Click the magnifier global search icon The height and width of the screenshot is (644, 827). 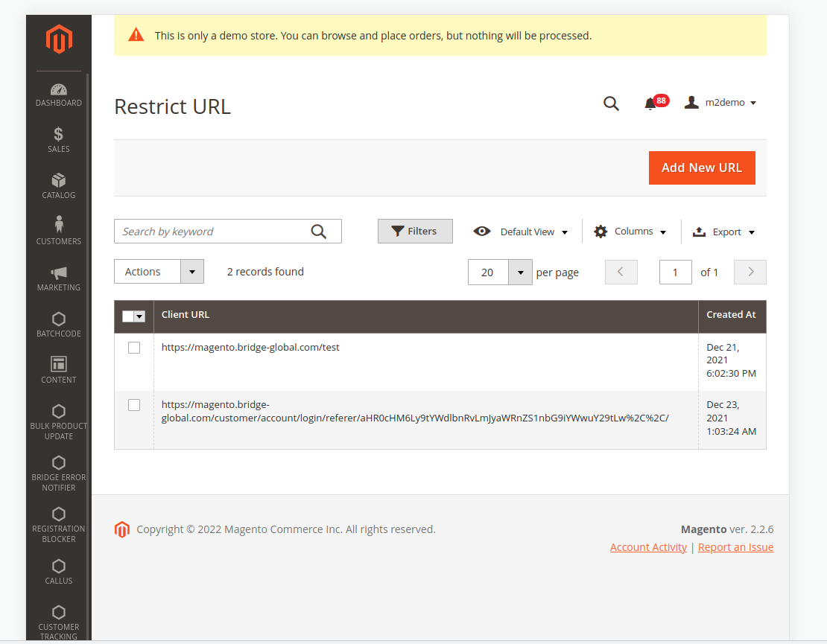point(611,103)
